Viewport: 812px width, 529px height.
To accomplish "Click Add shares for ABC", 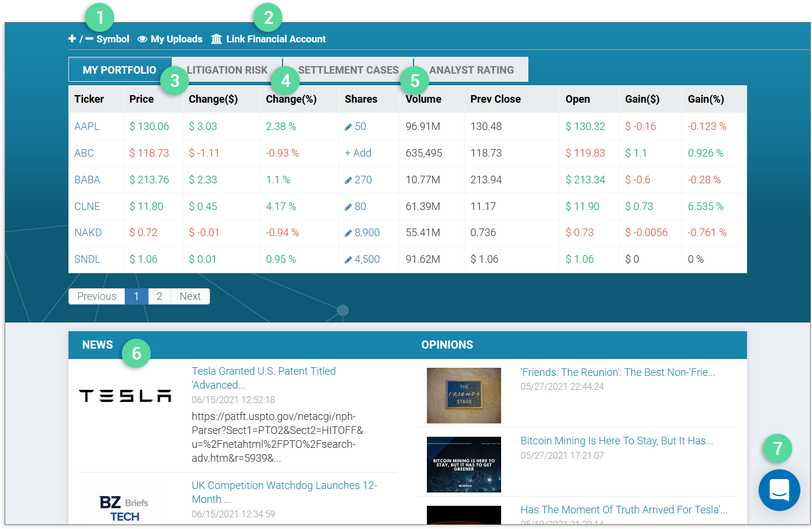I will click(358, 153).
